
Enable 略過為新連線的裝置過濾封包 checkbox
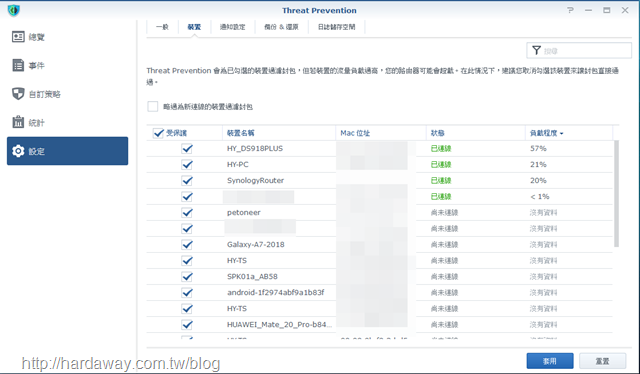coord(153,107)
